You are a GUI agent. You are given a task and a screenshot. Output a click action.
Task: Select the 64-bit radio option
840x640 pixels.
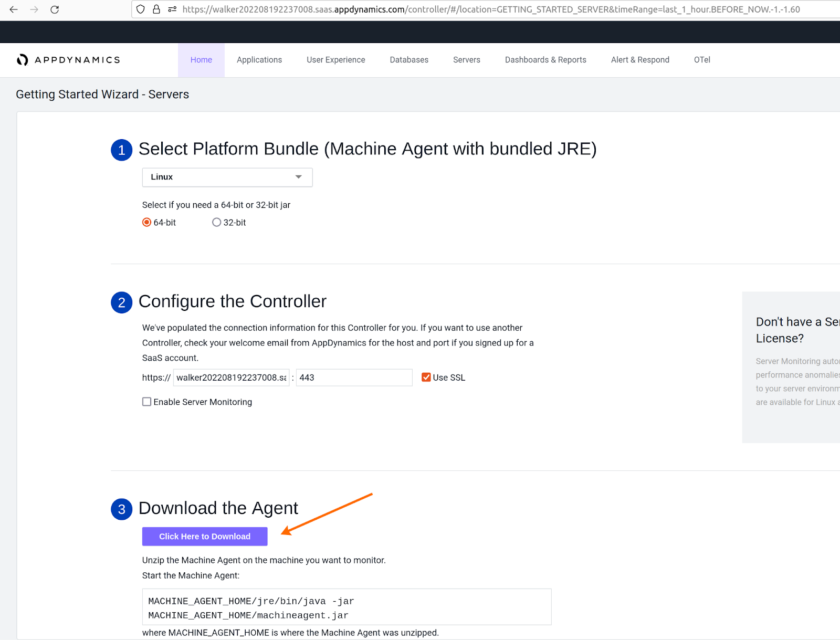pyautogui.click(x=147, y=223)
